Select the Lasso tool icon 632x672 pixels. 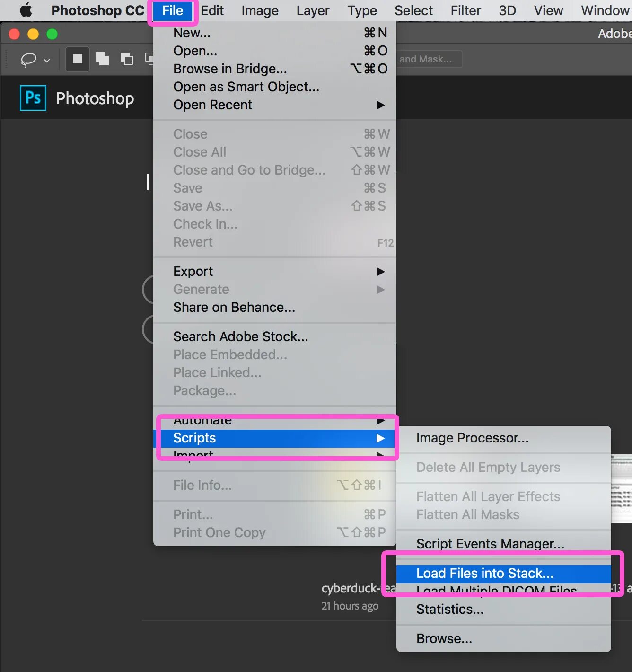(28, 60)
